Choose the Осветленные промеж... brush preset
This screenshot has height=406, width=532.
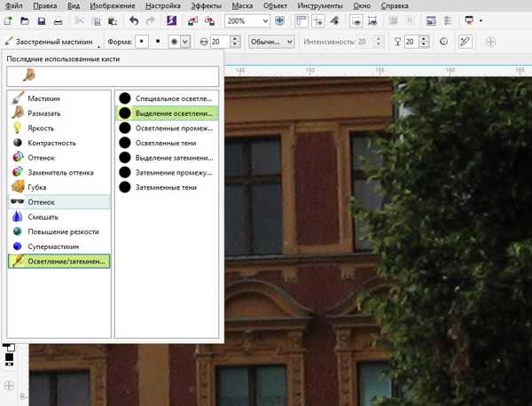(x=167, y=129)
